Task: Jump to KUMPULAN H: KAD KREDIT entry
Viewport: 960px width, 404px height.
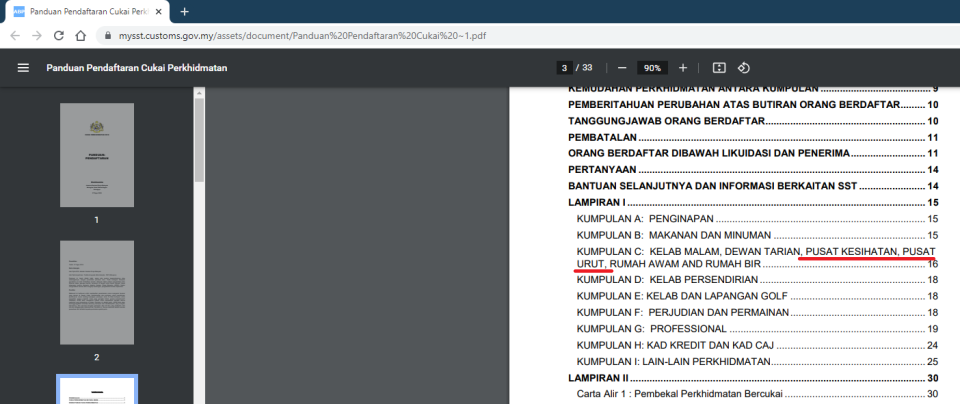Action: click(x=757, y=345)
